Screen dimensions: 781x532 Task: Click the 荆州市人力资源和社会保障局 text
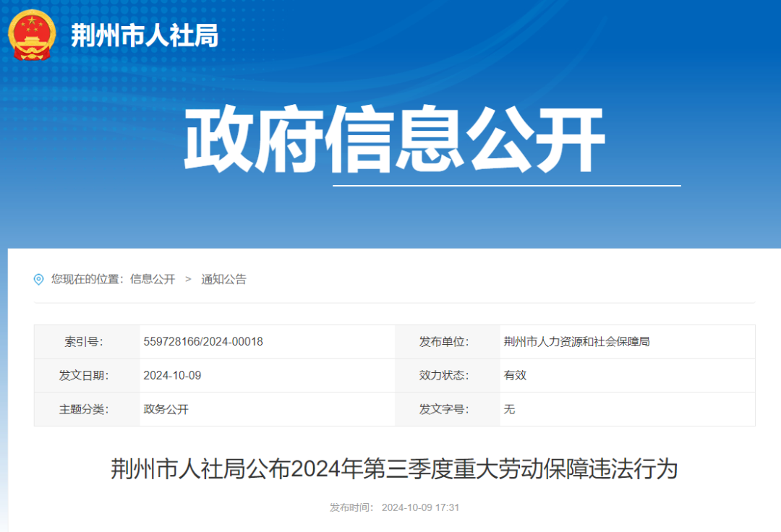(x=576, y=342)
